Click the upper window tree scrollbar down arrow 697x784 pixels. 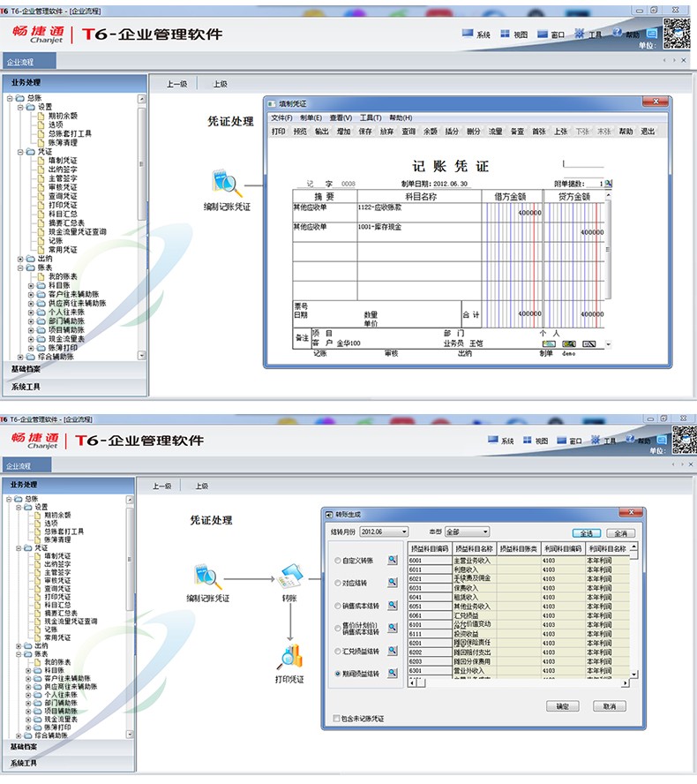coord(142,355)
